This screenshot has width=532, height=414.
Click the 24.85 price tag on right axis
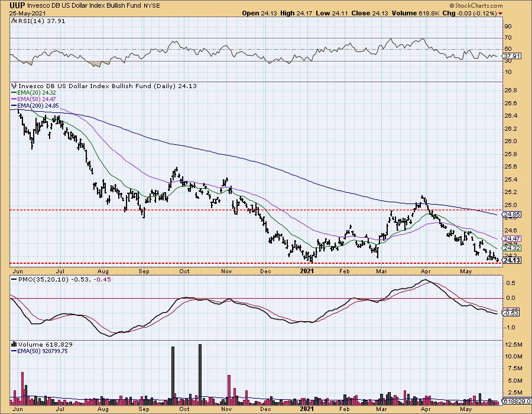pos(512,215)
